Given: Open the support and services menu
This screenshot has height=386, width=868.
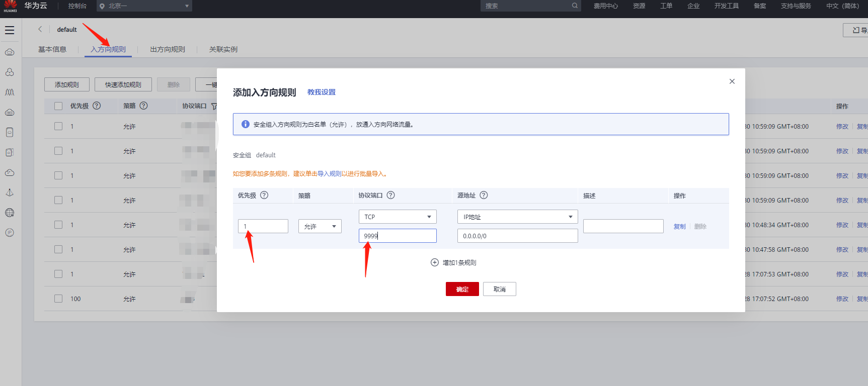Looking at the screenshot, I should click(x=796, y=6).
